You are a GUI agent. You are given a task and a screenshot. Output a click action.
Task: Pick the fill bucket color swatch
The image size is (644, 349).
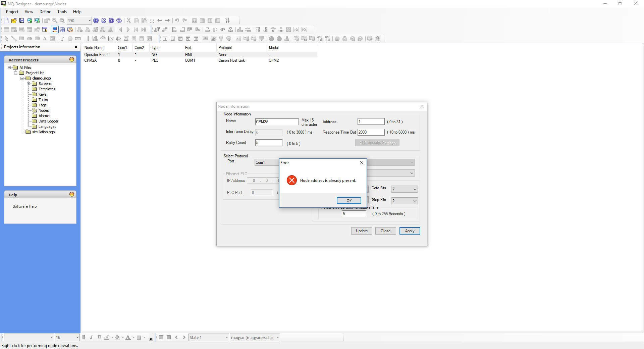(x=117, y=337)
